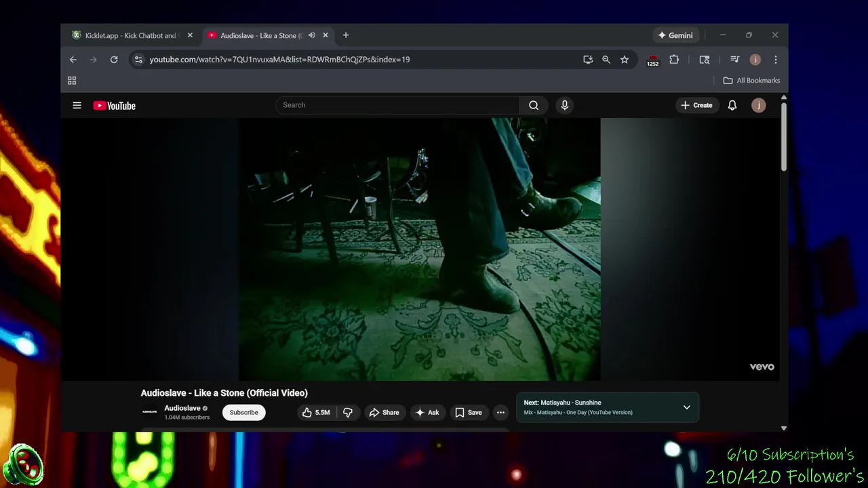Image resolution: width=868 pixels, height=488 pixels.
Task: Open the Audioslave channel name link
Action: (x=182, y=408)
